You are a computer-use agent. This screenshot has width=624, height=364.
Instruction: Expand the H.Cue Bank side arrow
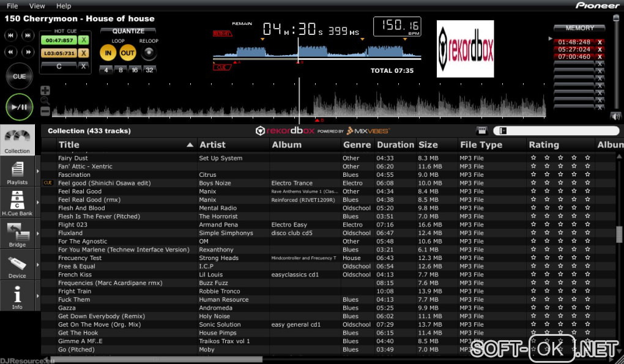click(x=38, y=202)
